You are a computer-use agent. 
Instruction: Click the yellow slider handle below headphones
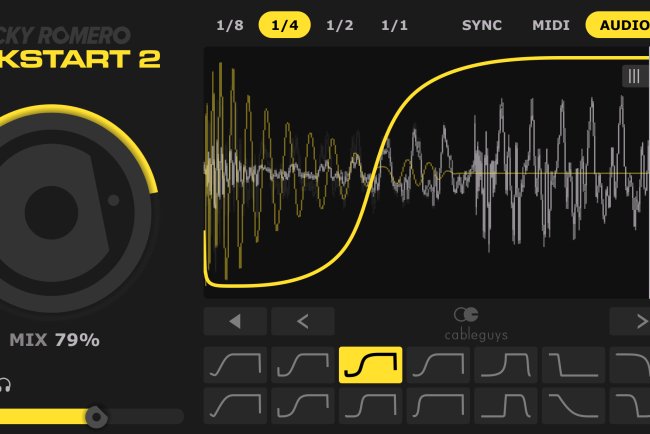coord(96,416)
